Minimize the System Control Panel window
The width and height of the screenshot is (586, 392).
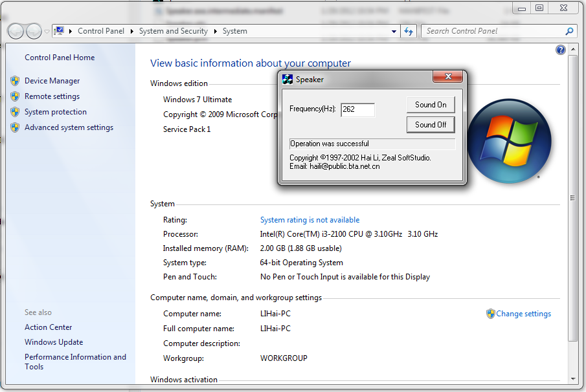522,8
